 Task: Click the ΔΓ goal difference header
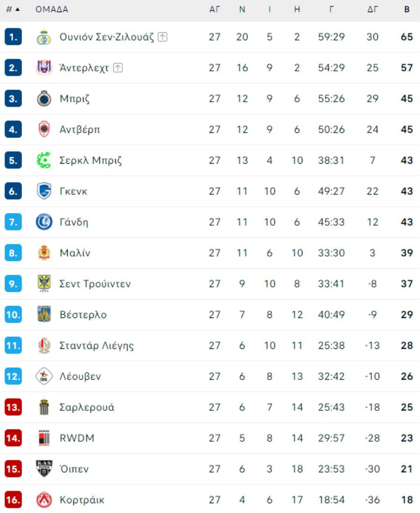tap(372, 9)
